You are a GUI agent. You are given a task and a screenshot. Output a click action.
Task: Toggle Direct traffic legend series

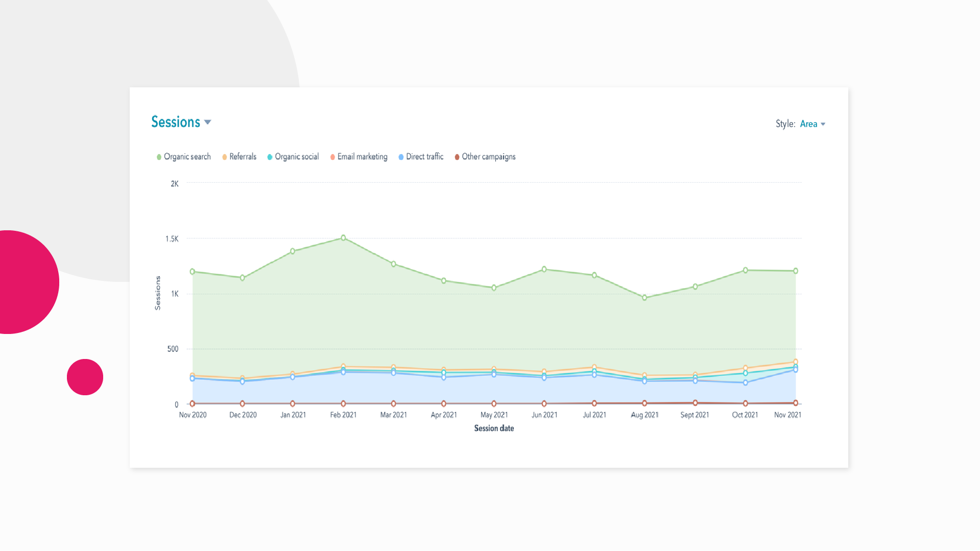[x=421, y=157]
